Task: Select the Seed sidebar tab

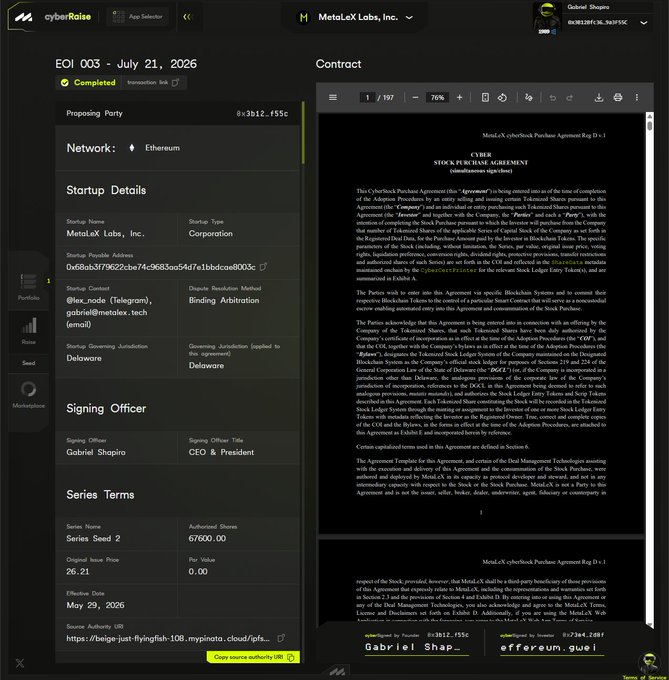Action: point(29,363)
